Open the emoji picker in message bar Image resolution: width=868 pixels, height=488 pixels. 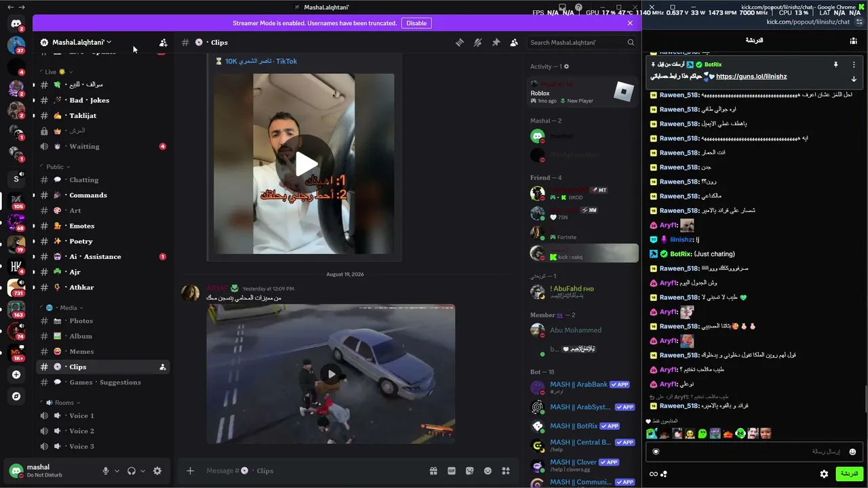coord(488,470)
